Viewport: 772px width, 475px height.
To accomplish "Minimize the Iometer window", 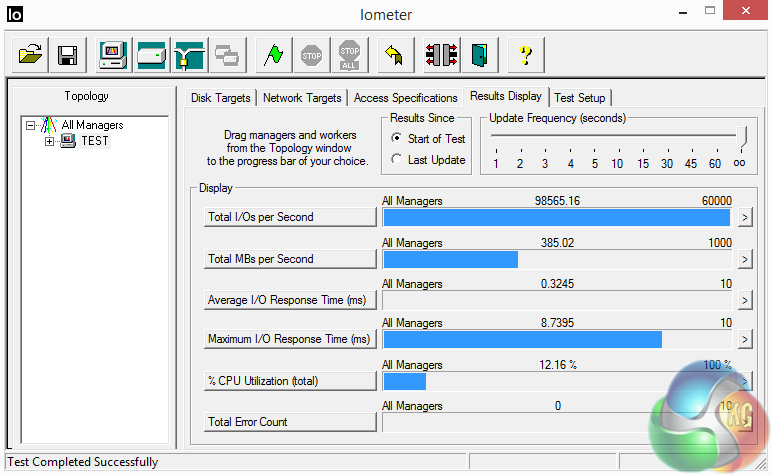I will tap(683, 12).
